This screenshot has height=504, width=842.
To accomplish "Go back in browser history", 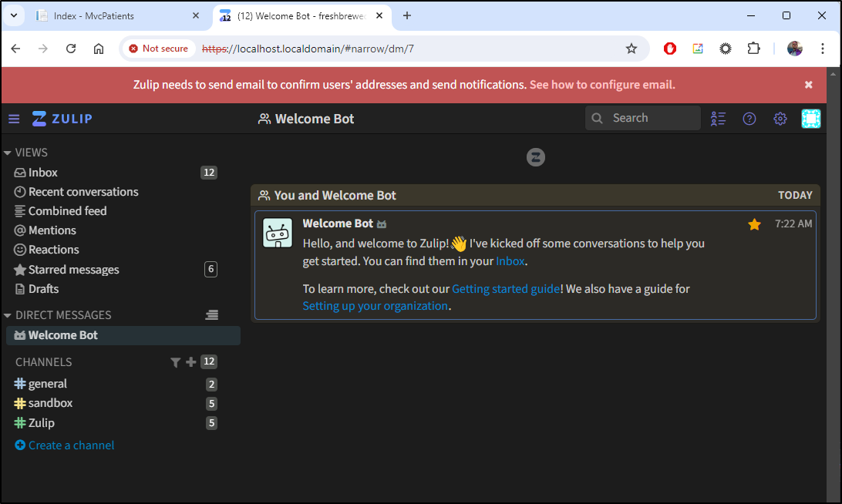I will coord(15,49).
